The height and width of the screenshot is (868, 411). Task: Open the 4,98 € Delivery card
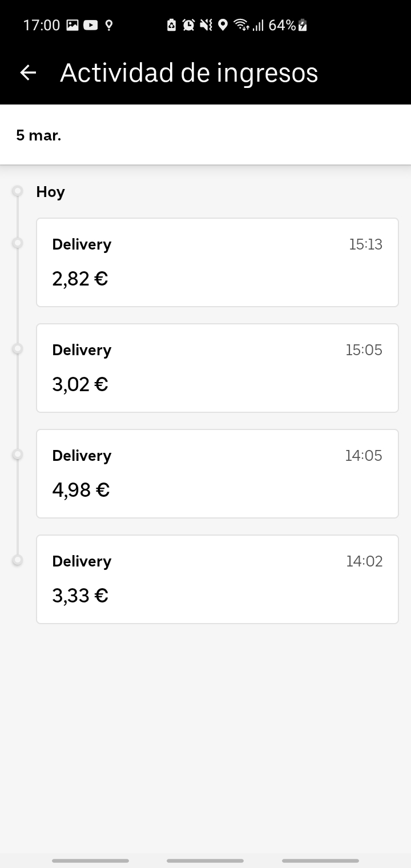pos(217,473)
